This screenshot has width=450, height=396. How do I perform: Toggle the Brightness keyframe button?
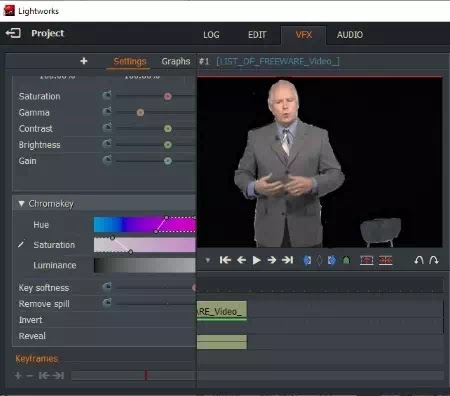[107, 144]
